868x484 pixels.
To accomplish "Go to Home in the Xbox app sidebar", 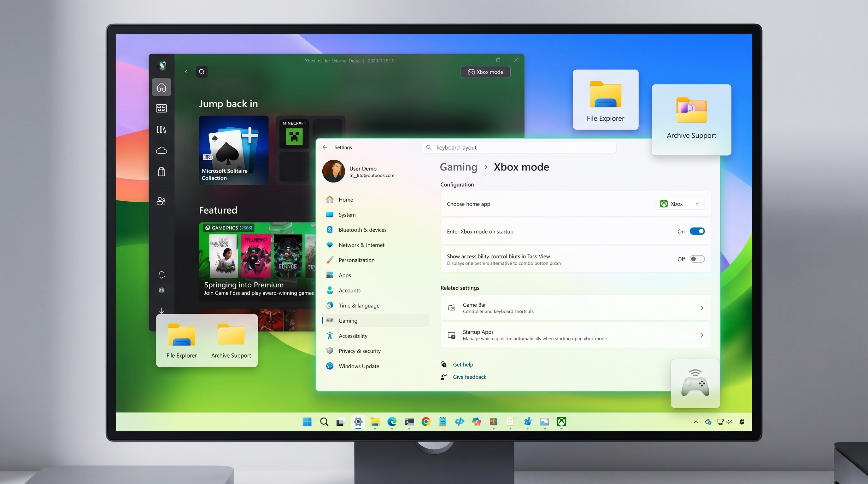I will coord(161,87).
